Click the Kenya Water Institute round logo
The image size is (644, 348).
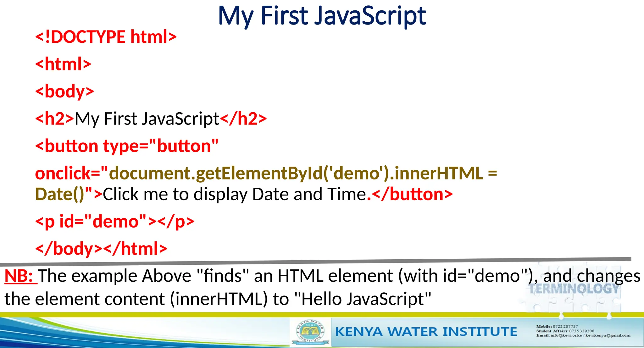click(310, 332)
